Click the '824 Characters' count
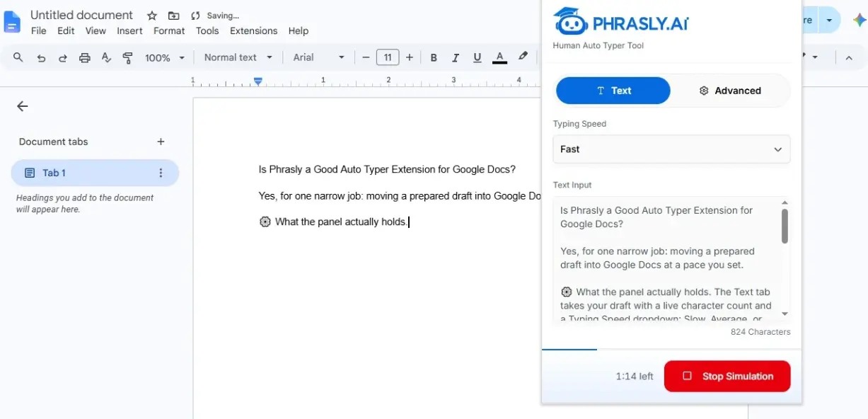Image resolution: width=868 pixels, height=419 pixels. 760,332
